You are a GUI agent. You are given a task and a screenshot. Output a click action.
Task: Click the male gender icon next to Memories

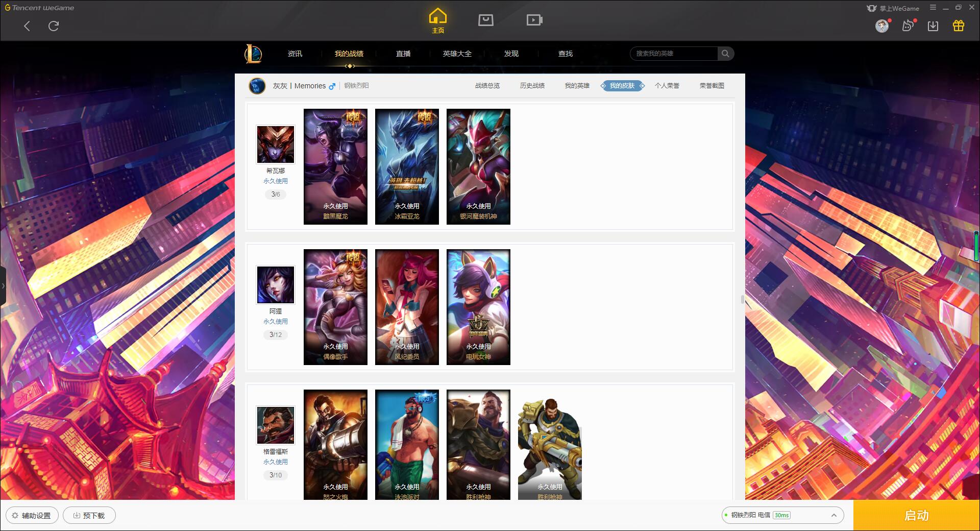pyautogui.click(x=332, y=86)
